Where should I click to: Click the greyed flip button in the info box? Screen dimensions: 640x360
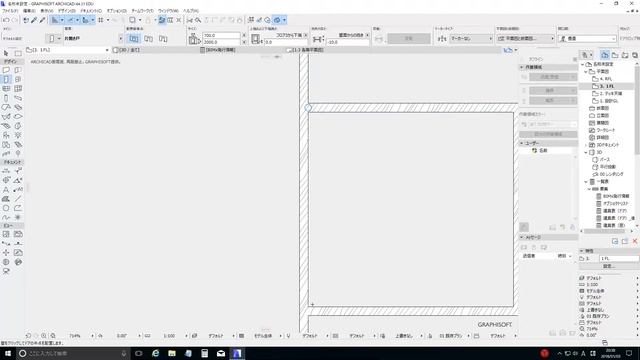coord(409,38)
